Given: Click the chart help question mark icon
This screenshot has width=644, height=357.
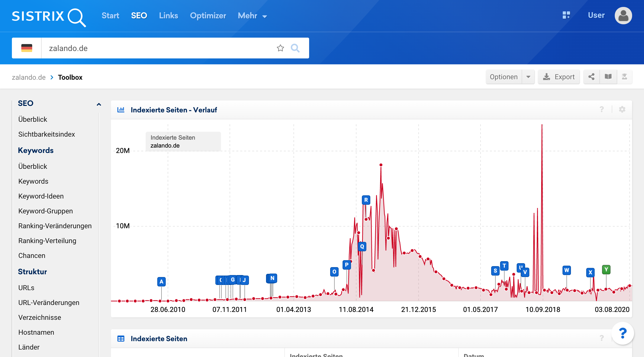Looking at the screenshot, I should pyautogui.click(x=601, y=109).
